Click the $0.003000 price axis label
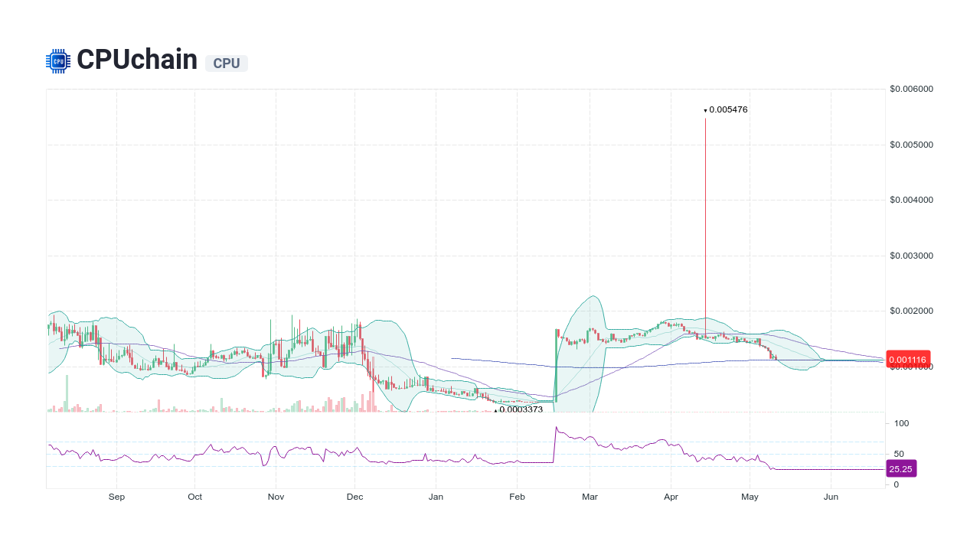The image size is (980, 551). 910,256
